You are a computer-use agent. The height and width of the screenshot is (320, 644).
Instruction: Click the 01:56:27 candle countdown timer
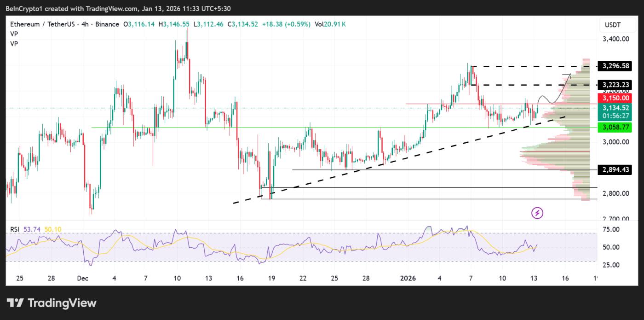(x=615, y=114)
